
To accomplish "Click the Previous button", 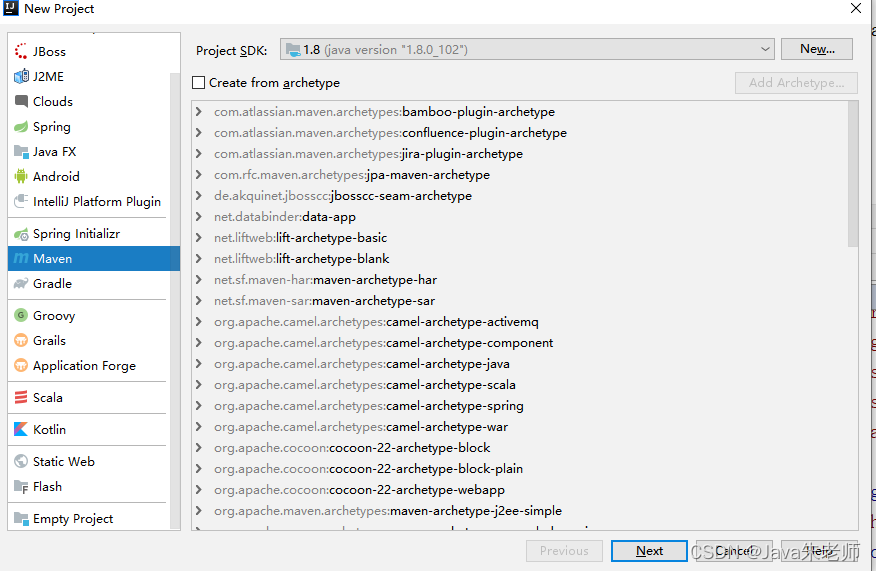I will click(564, 551).
